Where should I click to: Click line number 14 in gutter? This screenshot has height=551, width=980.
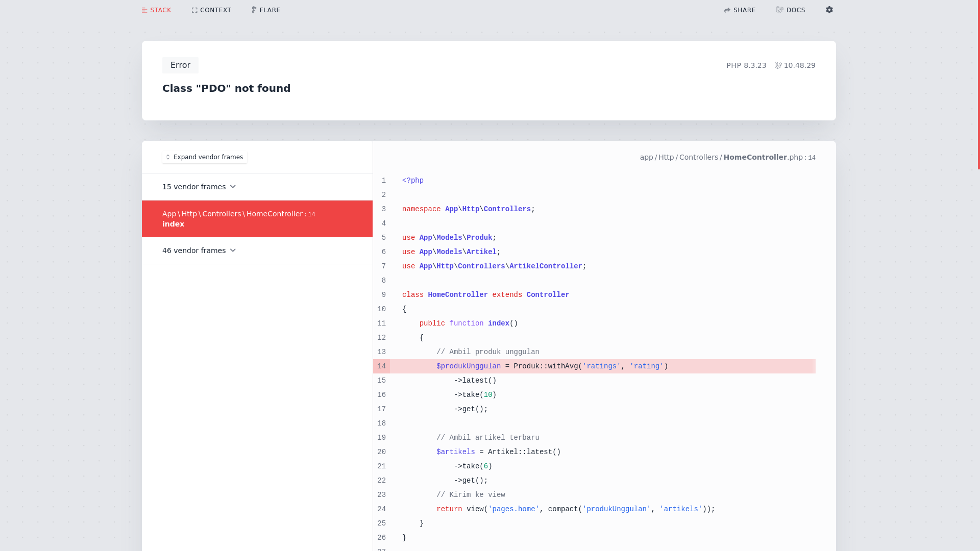(381, 366)
